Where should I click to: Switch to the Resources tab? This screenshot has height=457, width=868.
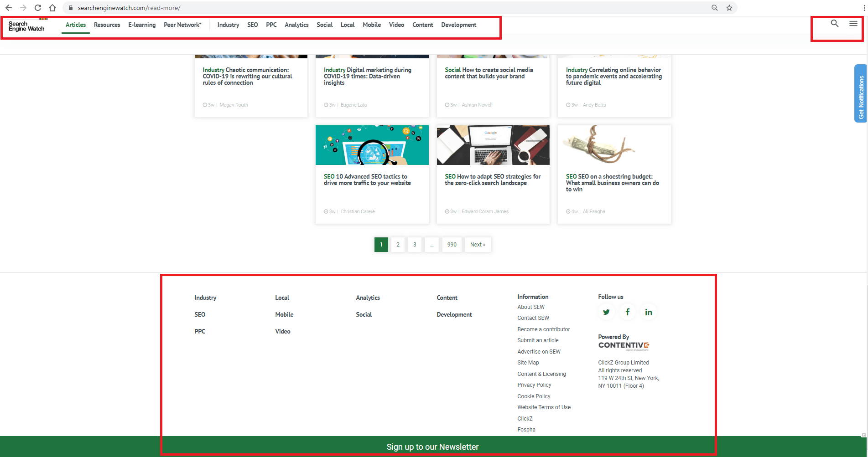coord(107,25)
